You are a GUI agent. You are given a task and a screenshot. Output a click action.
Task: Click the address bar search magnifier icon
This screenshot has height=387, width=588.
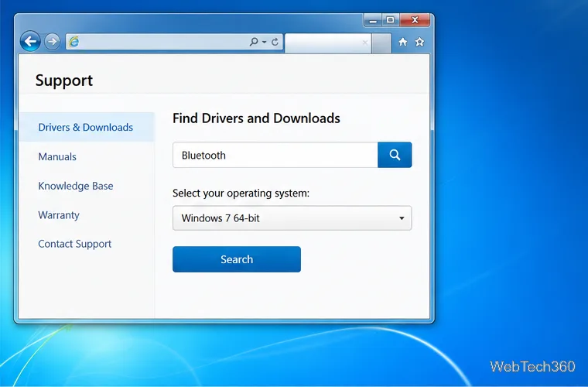(x=254, y=42)
